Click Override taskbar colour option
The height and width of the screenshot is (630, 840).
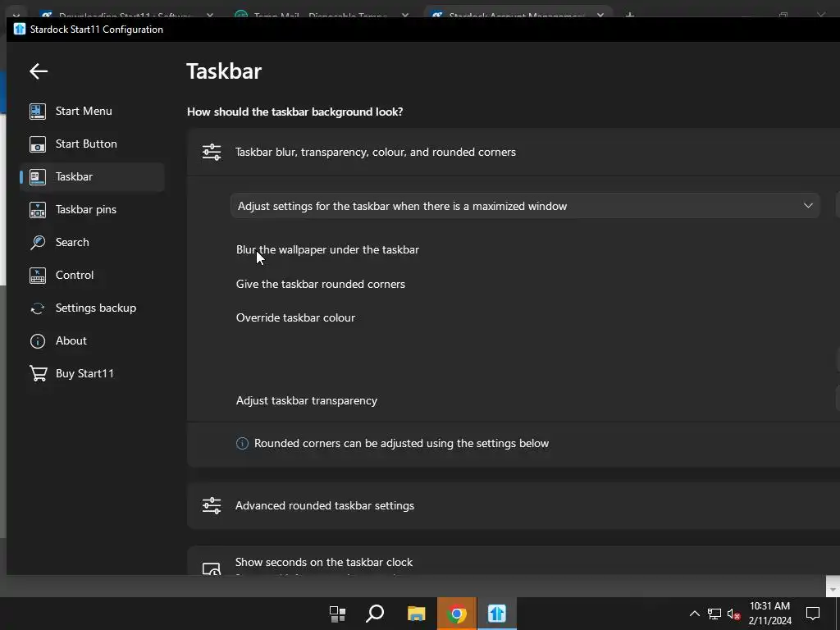pos(295,317)
